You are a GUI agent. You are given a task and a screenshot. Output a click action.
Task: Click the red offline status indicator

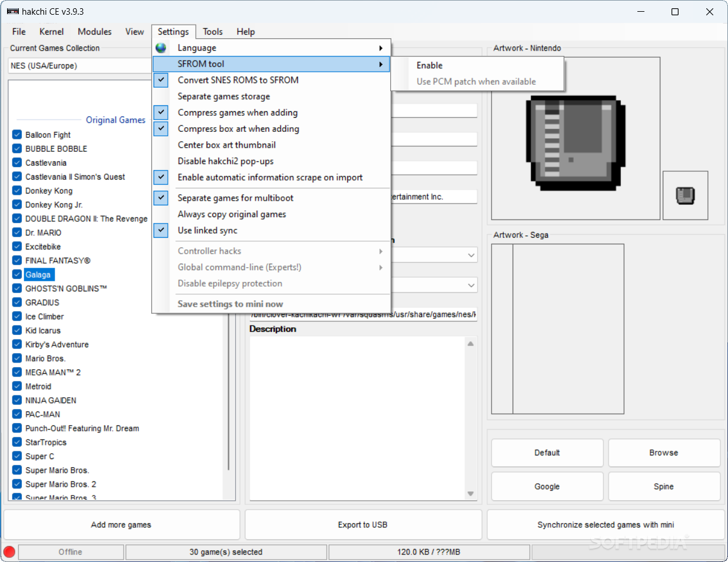point(9,552)
